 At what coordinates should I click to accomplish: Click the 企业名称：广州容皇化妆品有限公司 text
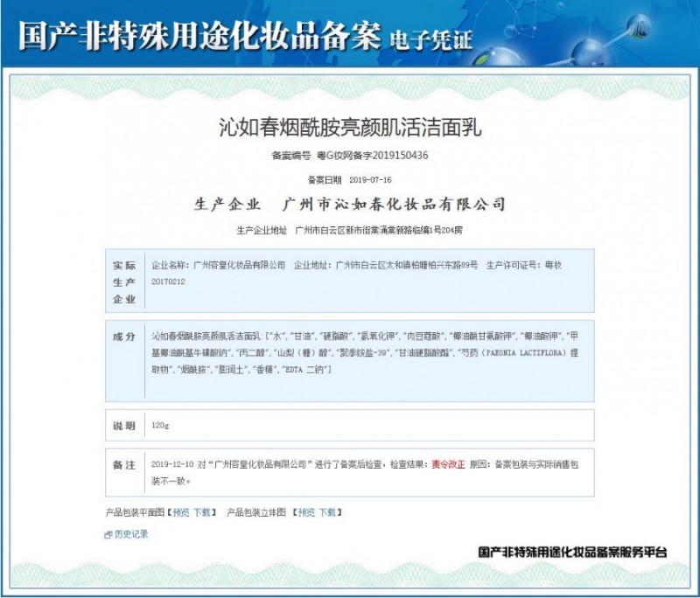(218, 265)
